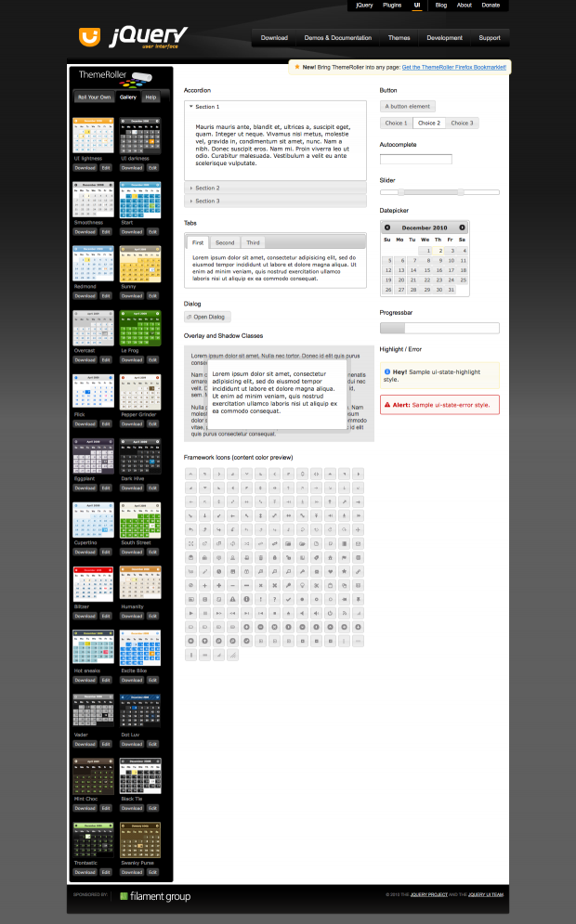Click the play triangle icon

[x=190, y=613]
